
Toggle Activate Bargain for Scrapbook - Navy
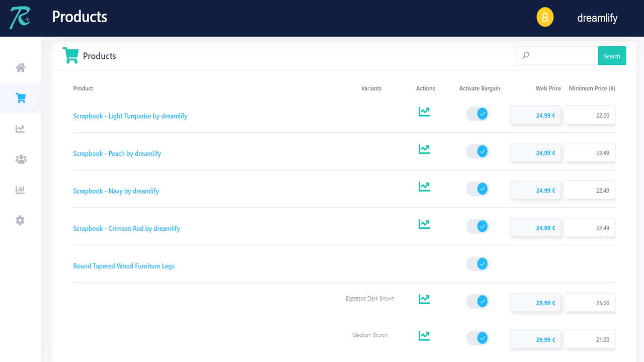click(477, 189)
